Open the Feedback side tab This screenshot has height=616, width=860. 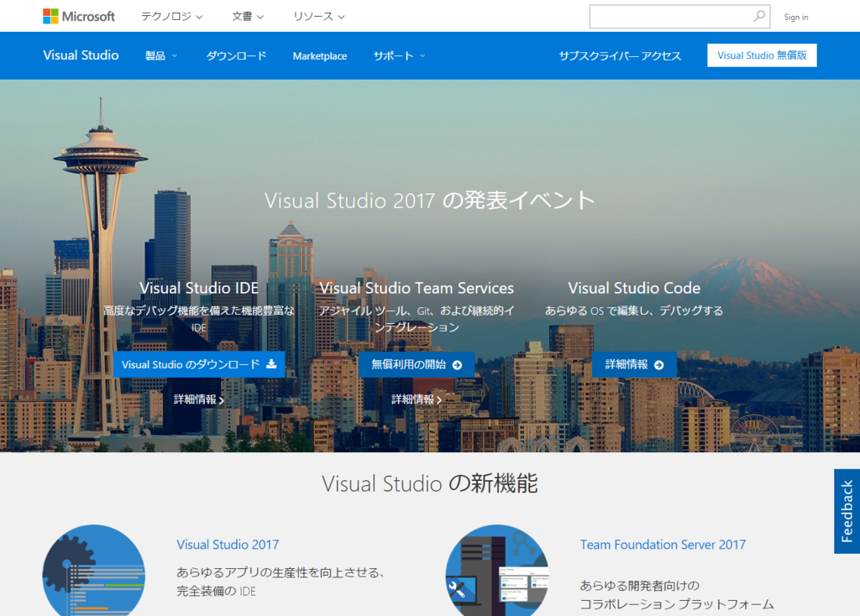click(847, 511)
